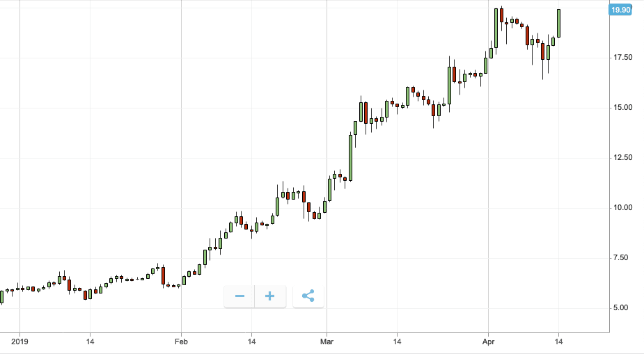The height and width of the screenshot is (354, 644).
Task: Zoom out with the minus button
Action: click(x=239, y=296)
